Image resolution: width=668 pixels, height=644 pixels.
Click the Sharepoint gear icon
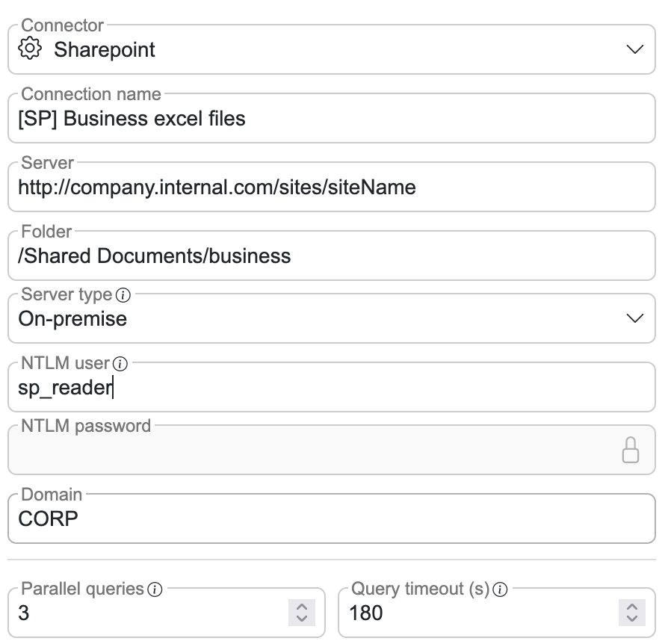click(29, 49)
